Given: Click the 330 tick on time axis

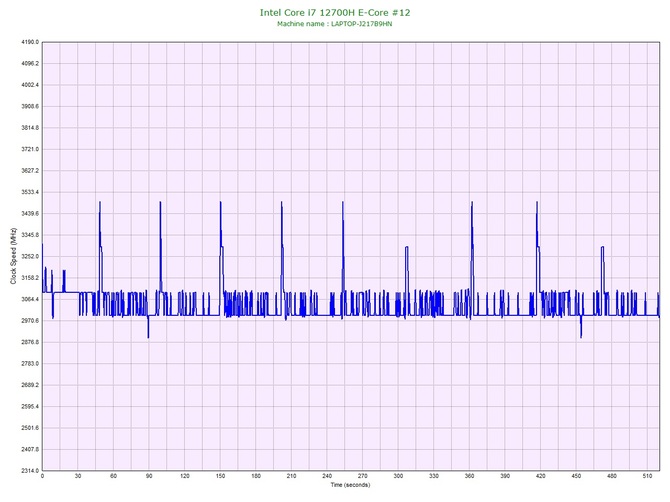Looking at the screenshot, I should (x=434, y=476).
